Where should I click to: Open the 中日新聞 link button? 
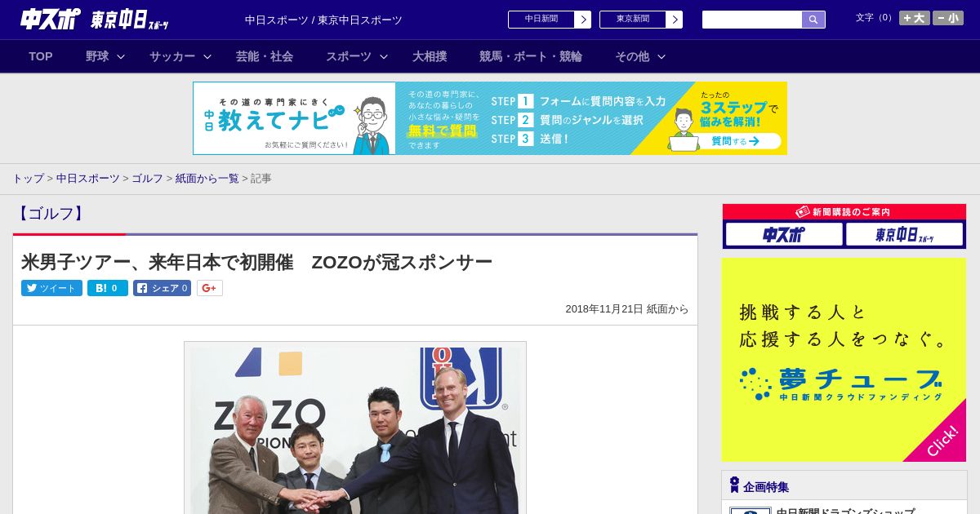[x=541, y=20]
